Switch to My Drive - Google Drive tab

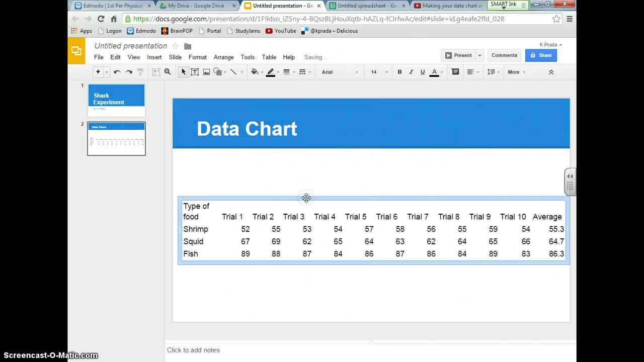(x=196, y=6)
